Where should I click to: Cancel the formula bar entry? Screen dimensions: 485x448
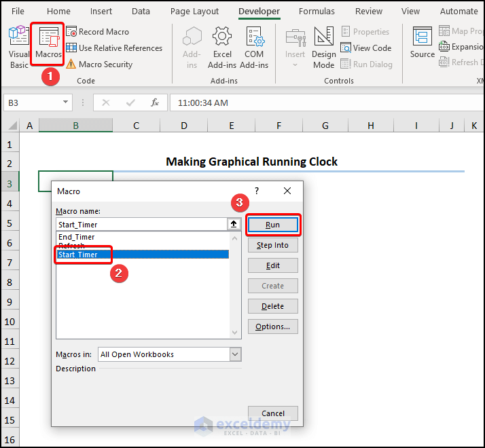click(x=106, y=102)
